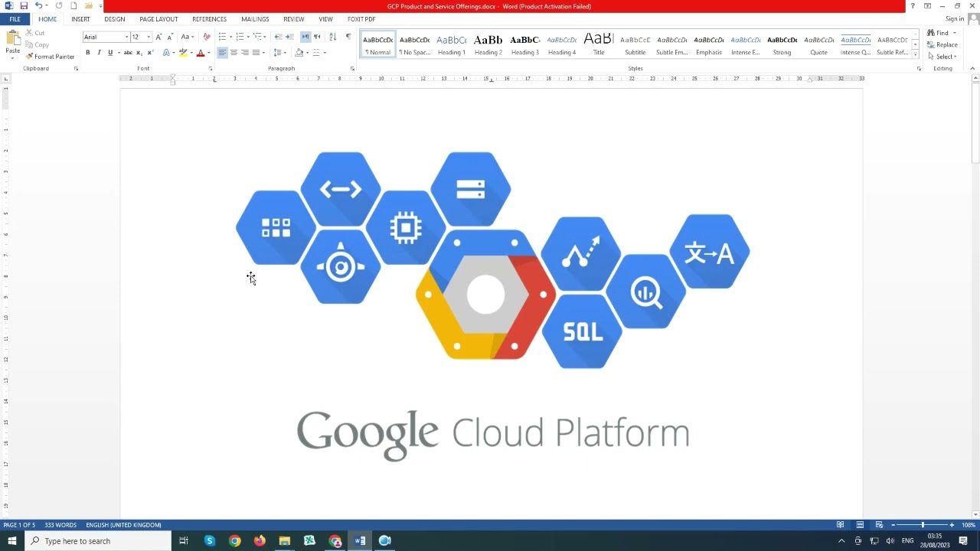Switch to the PAGE LAYOUT tab
The height and width of the screenshot is (551, 980).
point(158,19)
